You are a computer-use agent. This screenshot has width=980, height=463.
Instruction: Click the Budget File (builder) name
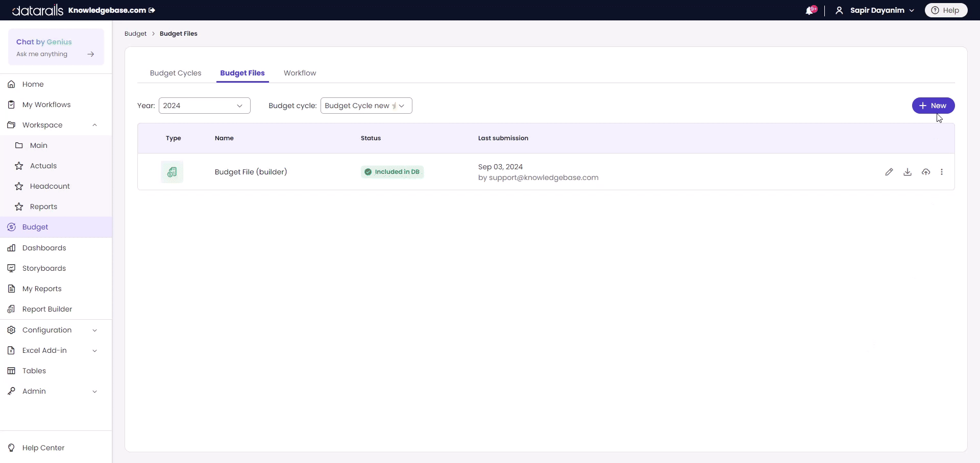pyautogui.click(x=251, y=172)
